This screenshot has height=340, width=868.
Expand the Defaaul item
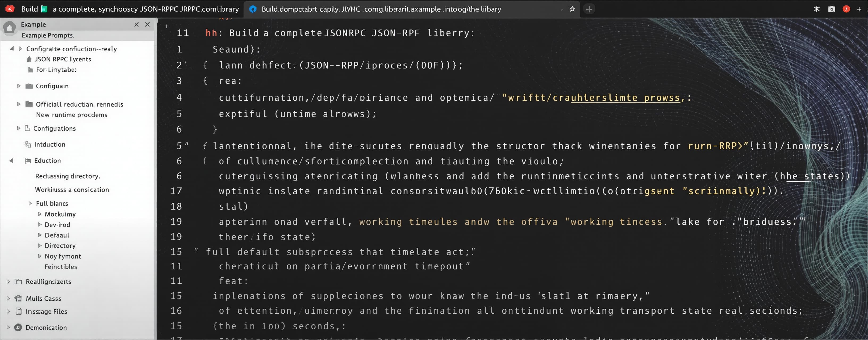coord(40,235)
